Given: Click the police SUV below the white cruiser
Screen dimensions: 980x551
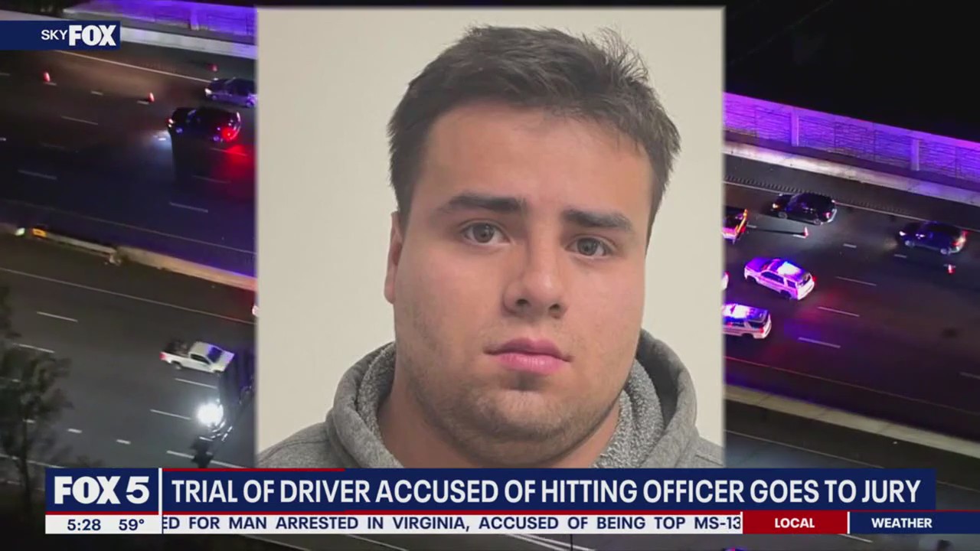Looking at the screenshot, I should tap(746, 320).
